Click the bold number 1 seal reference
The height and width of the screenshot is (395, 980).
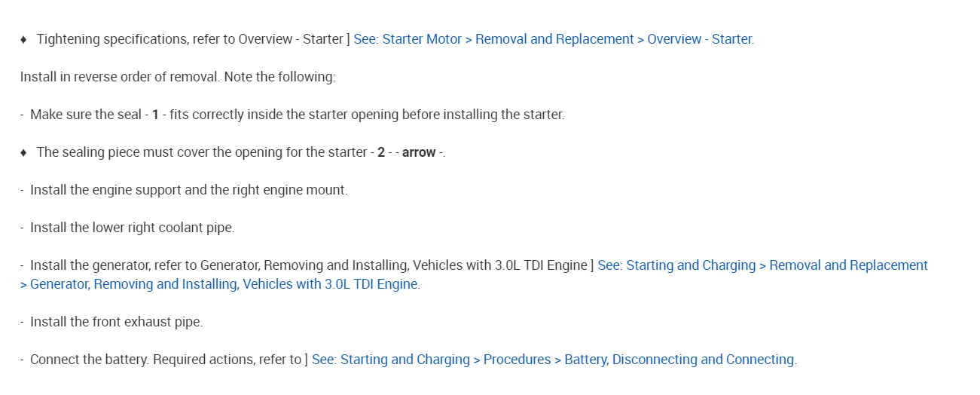click(155, 115)
